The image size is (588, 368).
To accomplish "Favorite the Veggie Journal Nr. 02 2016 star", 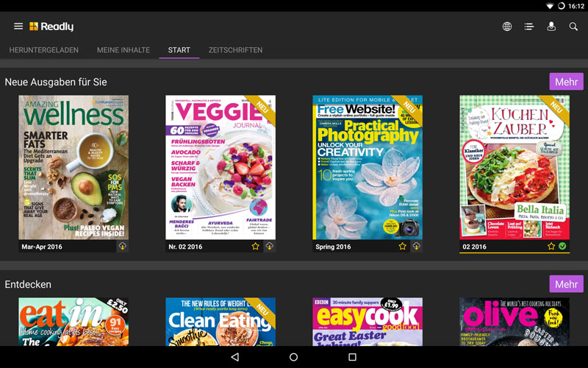I will [255, 247].
